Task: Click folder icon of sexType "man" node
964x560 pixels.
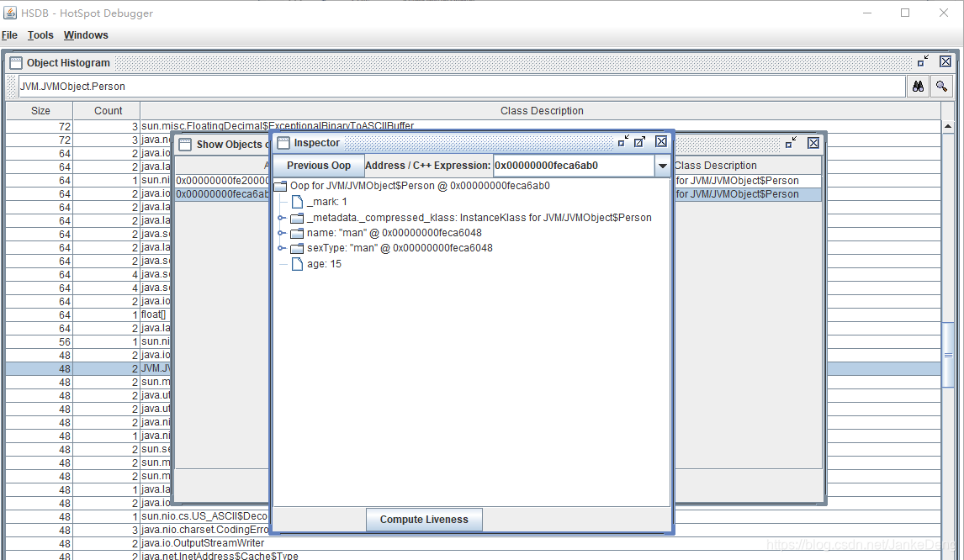Action: (x=297, y=248)
